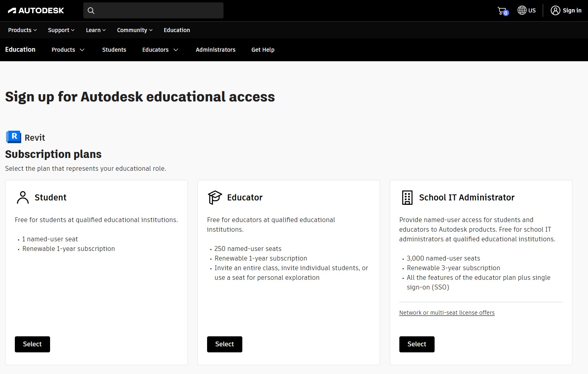Click the search magnifier icon

(91, 10)
